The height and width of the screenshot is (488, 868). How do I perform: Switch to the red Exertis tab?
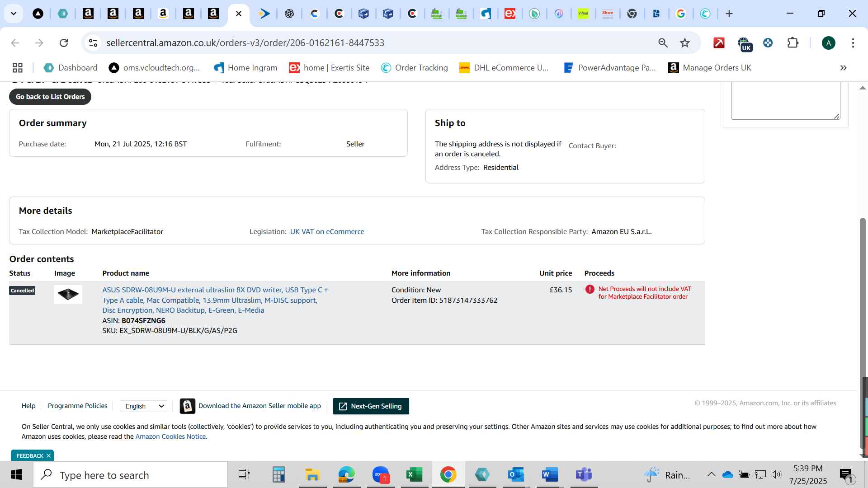click(510, 14)
